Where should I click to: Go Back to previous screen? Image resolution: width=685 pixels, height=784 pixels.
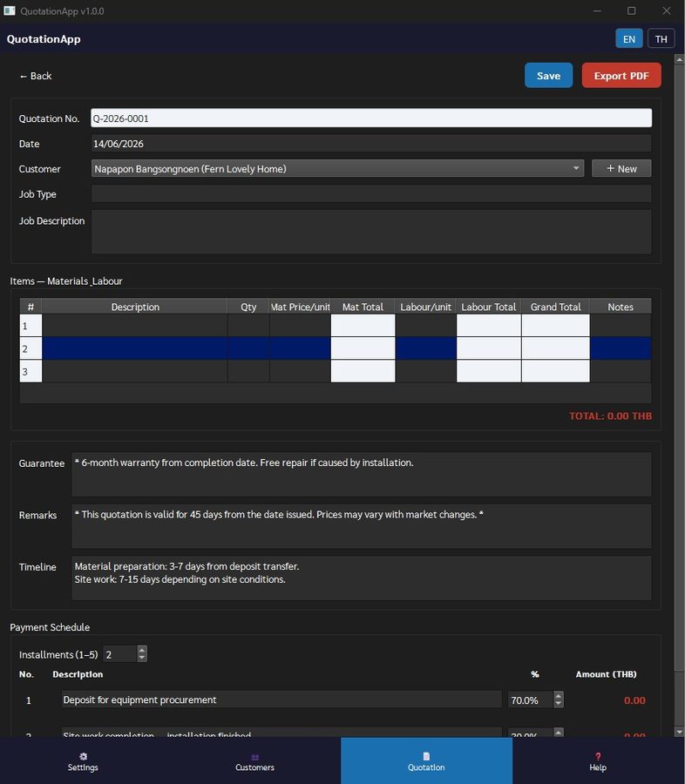(x=36, y=76)
